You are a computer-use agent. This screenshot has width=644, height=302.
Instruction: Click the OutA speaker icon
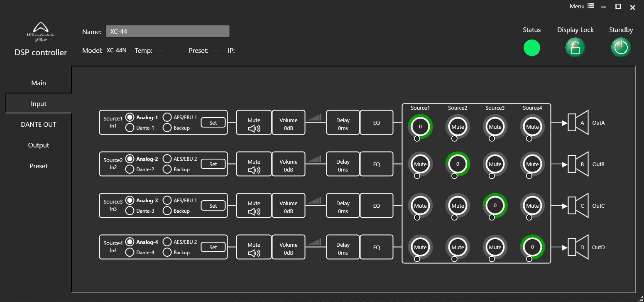coord(578,123)
